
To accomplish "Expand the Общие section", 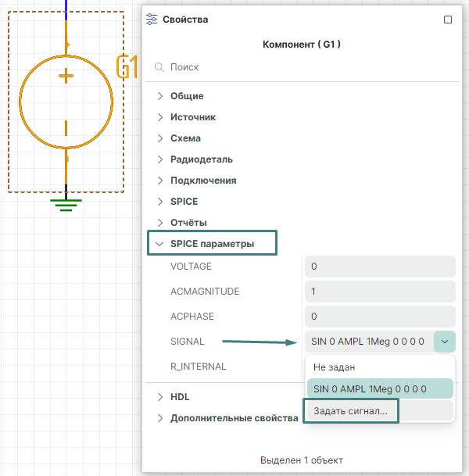I will point(160,96).
